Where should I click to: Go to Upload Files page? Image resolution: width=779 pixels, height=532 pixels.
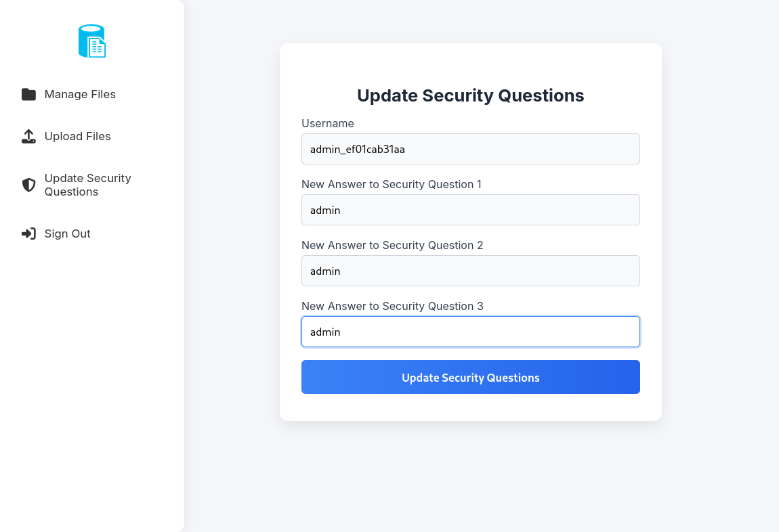77,136
